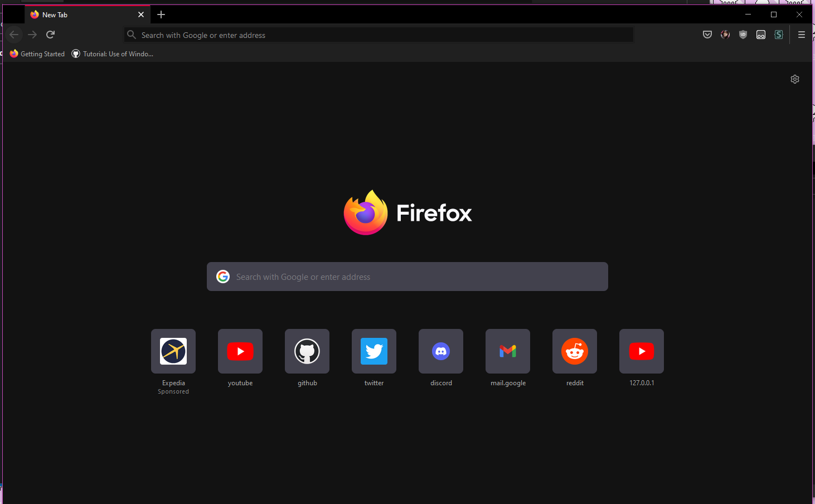Click the magnifier icon in address bar
815x504 pixels.
132,35
